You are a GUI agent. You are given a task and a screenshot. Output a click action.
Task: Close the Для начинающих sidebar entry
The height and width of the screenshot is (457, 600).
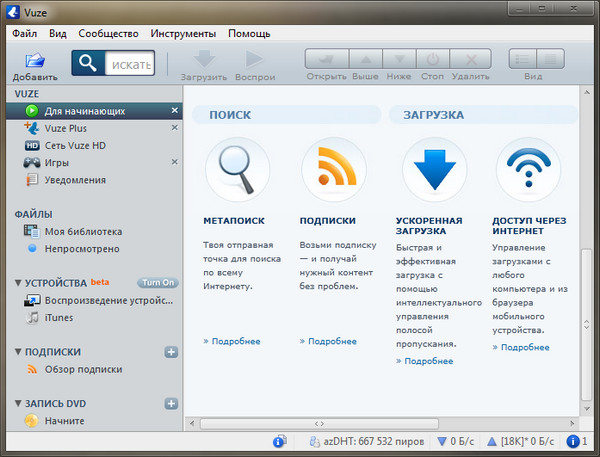click(x=175, y=110)
